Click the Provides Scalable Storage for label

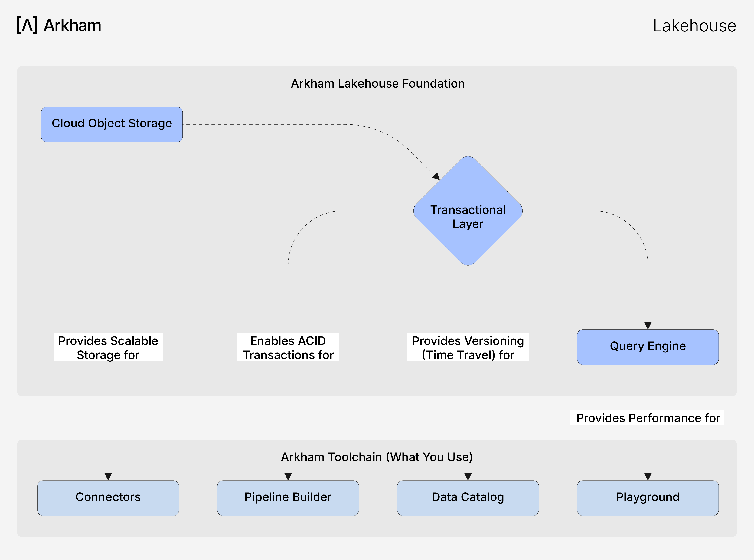(x=108, y=347)
